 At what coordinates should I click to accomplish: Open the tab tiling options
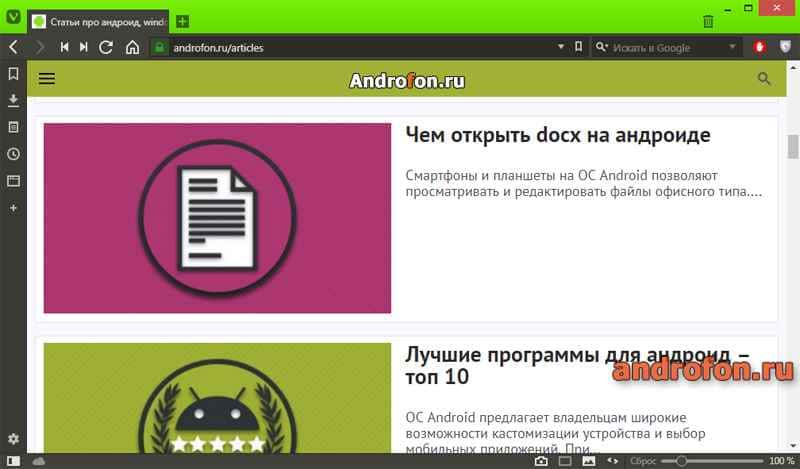click(565, 461)
